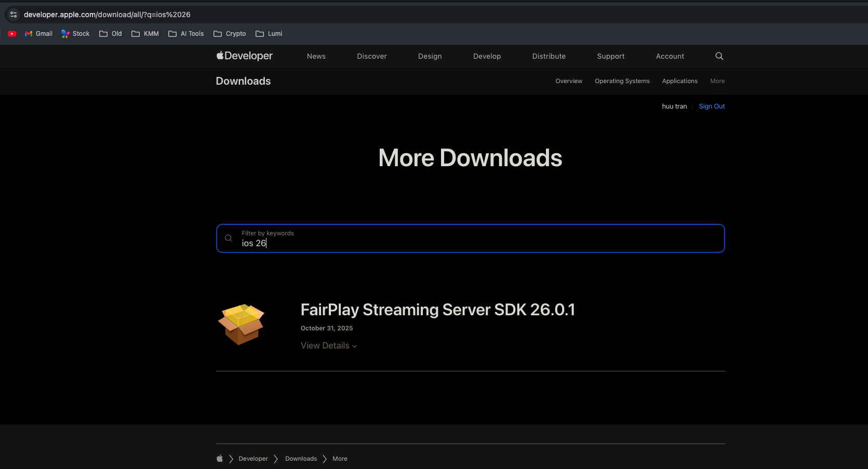
Task: Click the Apple logo in footer breadcrumb
Action: pyautogui.click(x=220, y=459)
